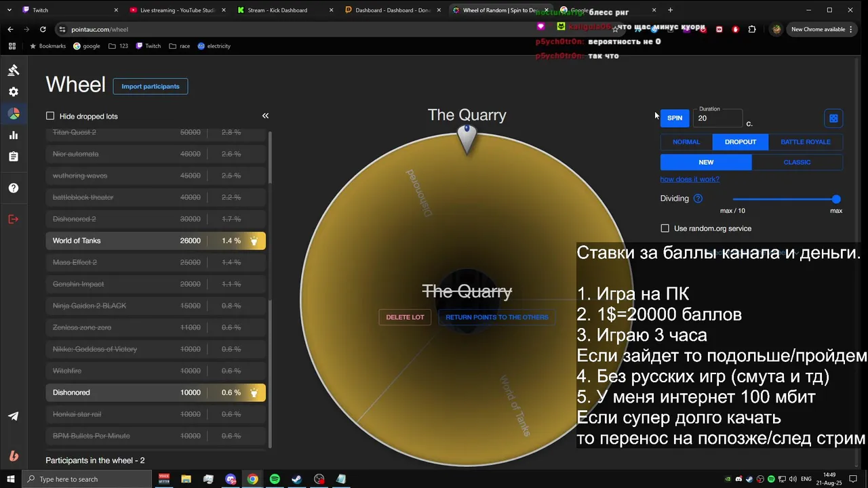Screen dimensions: 868x488
Task: Open a new browser tab with plus
Action: click(x=670, y=10)
